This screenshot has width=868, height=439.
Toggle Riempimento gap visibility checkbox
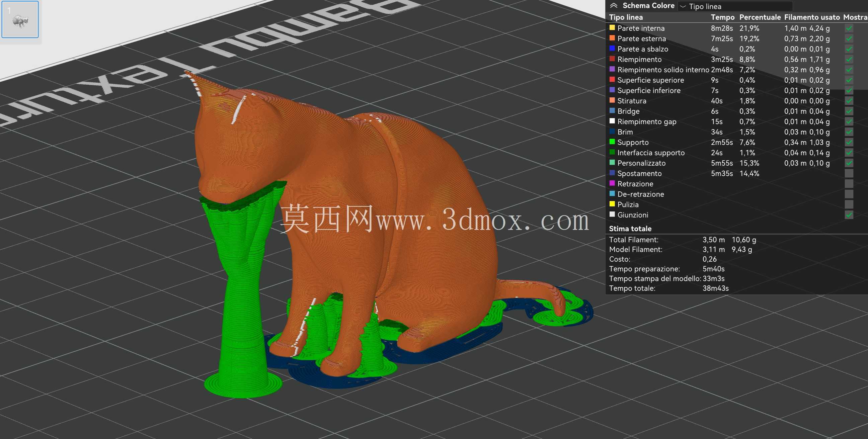(849, 121)
